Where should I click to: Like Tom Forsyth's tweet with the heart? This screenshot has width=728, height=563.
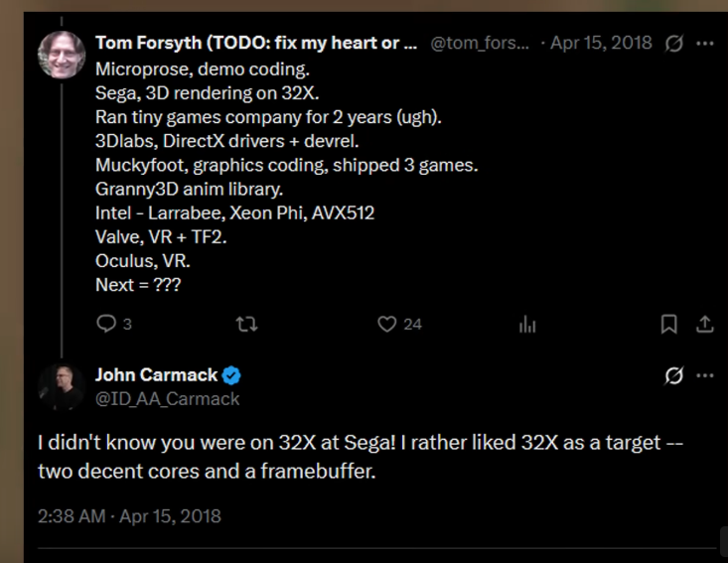pos(388,324)
